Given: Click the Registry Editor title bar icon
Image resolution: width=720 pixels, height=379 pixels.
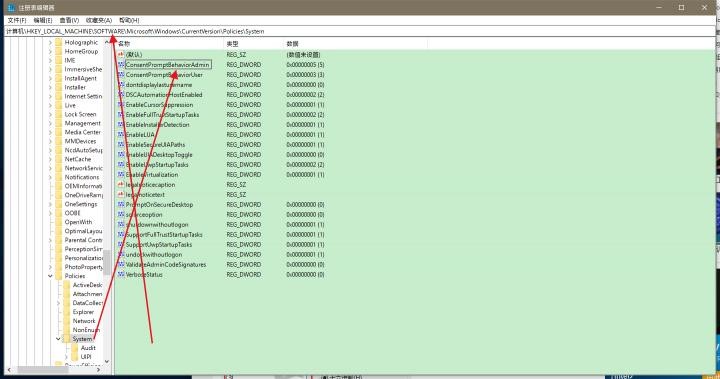Looking at the screenshot, I should 11,7.
